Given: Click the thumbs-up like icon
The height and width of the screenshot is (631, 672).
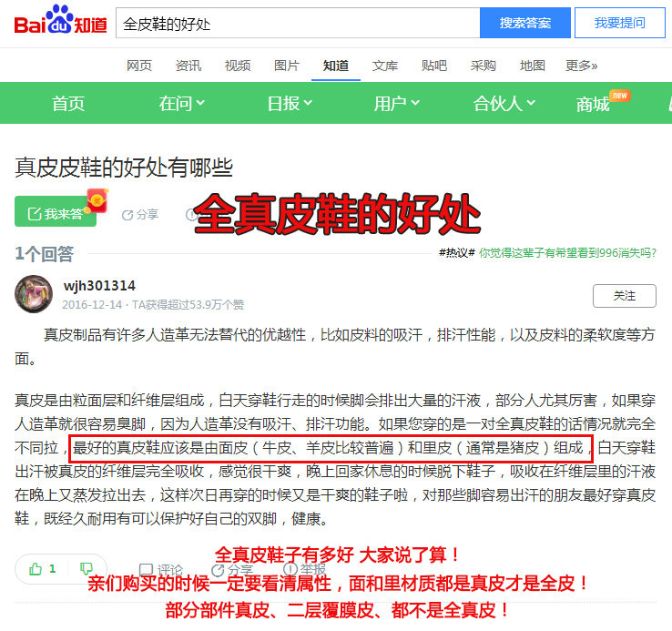Looking at the screenshot, I should click(36, 569).
